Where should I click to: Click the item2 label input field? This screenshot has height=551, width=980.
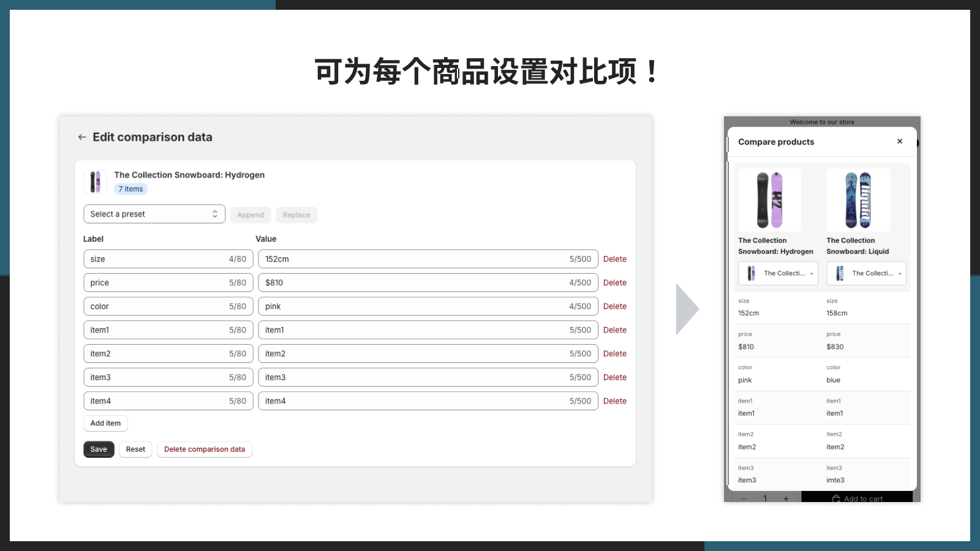[168, 354]
